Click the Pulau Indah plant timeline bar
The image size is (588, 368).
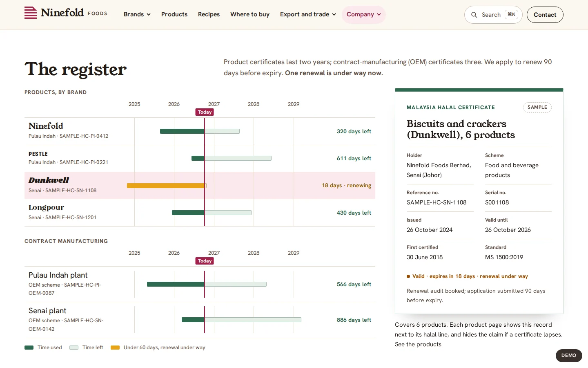[207, 284]
